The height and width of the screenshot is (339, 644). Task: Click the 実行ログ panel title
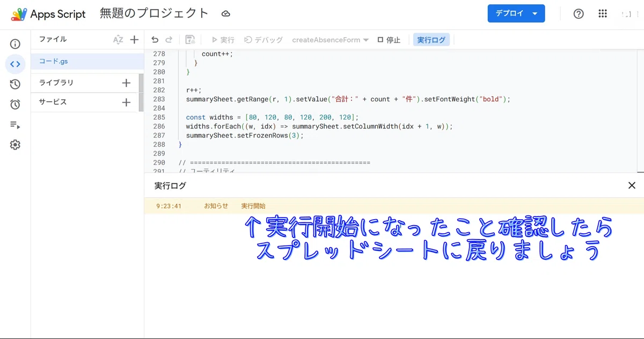tap(170, 185)
